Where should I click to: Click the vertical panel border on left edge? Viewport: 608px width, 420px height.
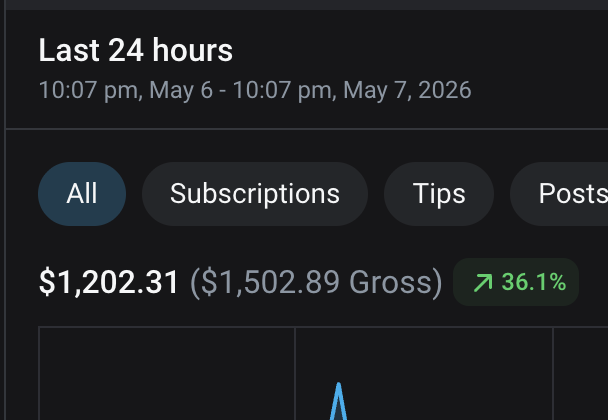5,210
